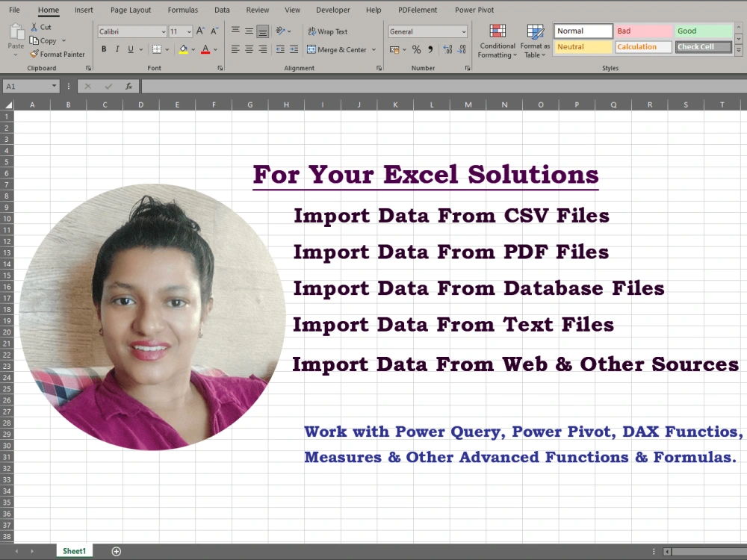Switch to the Data tab

point(222,10)
